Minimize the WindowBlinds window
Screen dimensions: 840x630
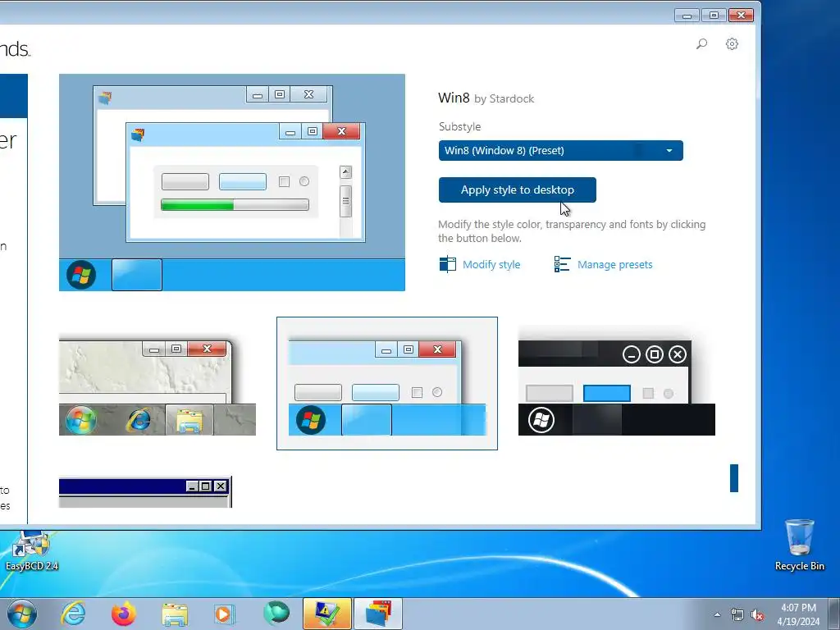click(x=687, y=16)
